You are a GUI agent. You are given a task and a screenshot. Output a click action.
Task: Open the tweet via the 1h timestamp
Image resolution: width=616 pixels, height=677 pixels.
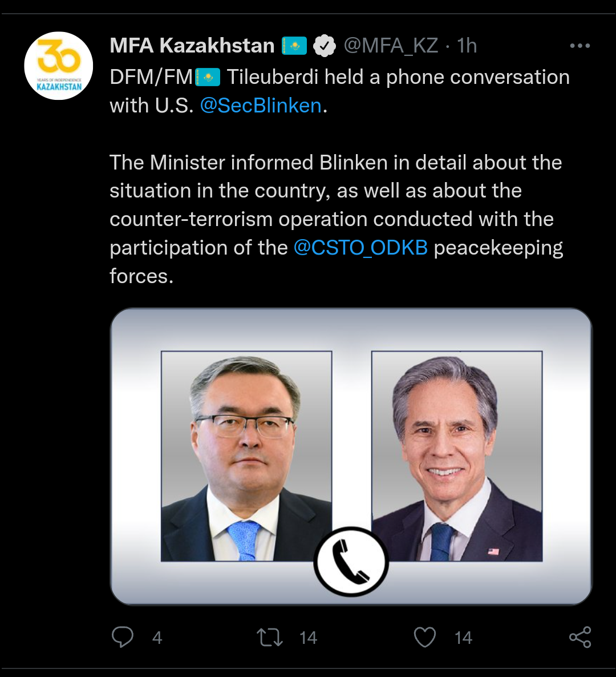(x=467, y=46)
